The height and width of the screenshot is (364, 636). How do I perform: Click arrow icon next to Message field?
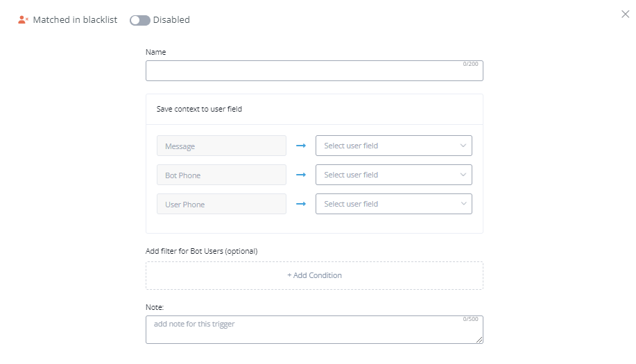pyautogui.click(x=300, y=146)
